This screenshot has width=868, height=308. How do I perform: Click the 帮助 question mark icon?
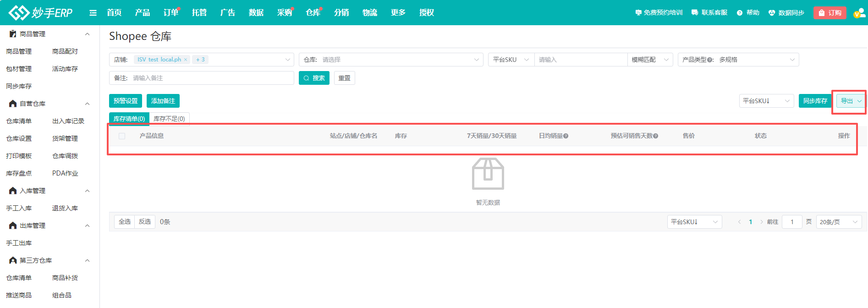pos(740,13)
